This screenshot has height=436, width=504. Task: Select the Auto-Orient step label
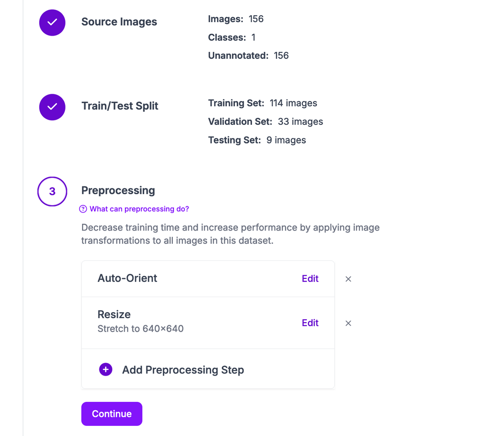[128, 278]
